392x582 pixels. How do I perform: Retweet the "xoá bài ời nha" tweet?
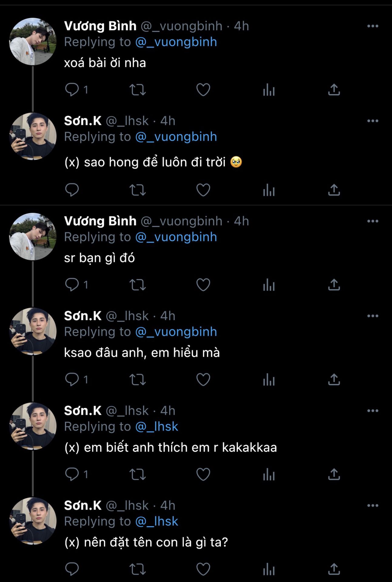(x=138, y=90)
